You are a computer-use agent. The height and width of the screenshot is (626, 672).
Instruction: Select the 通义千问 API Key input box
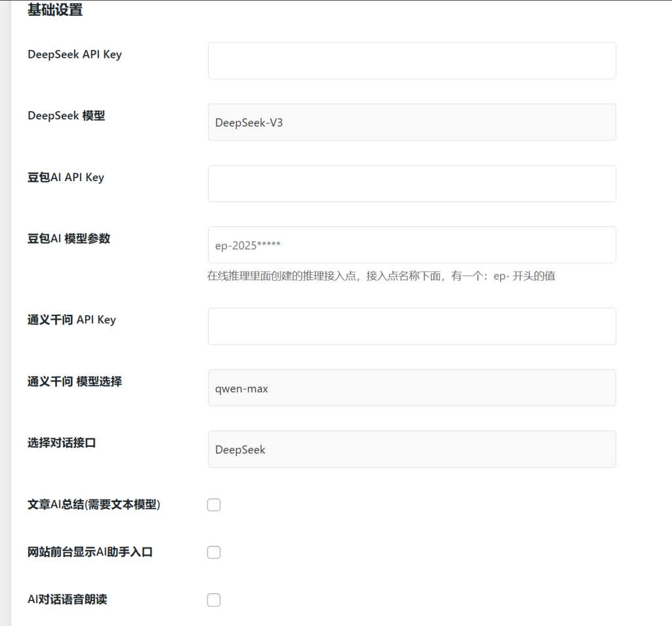(x=411, y=326)
